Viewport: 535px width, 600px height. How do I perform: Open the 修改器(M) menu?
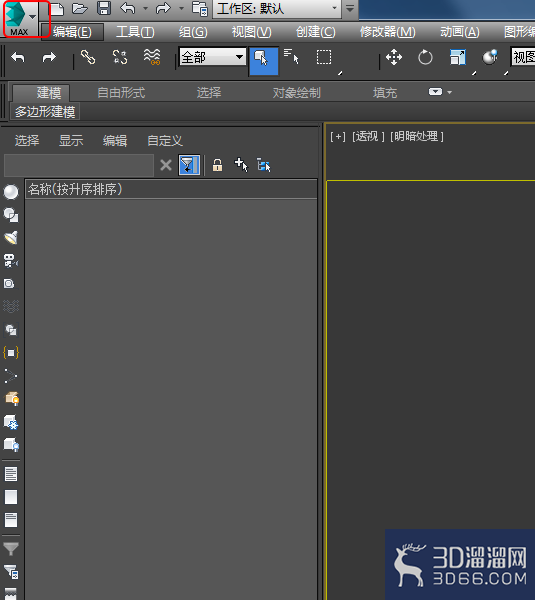387,32
